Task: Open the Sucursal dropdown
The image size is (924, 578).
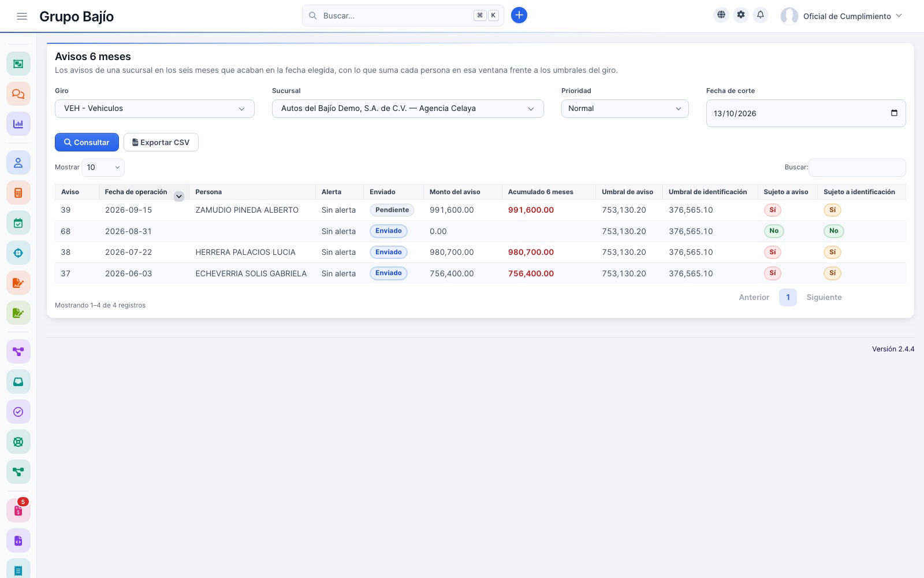Action: (408, 109)
